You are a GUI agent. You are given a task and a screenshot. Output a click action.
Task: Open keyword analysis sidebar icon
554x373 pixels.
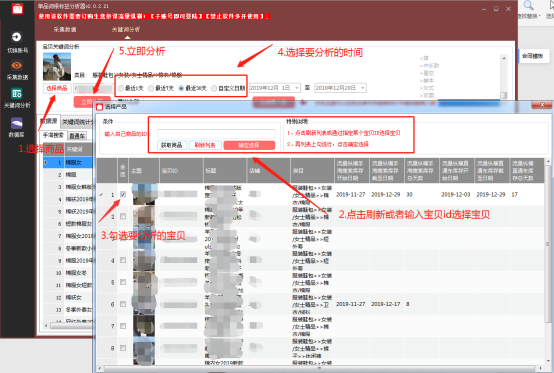(17, 93)
